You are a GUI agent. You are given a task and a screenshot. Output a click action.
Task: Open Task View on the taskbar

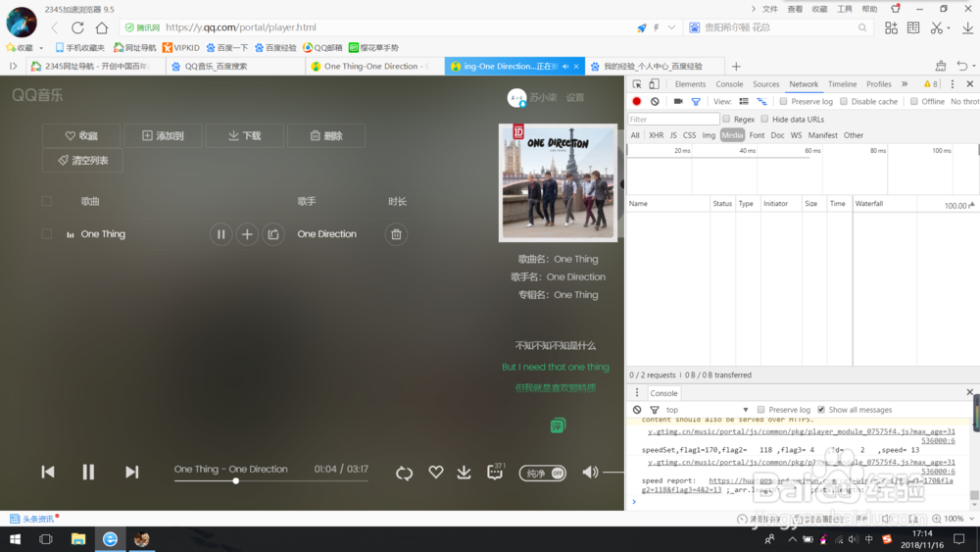46,539
